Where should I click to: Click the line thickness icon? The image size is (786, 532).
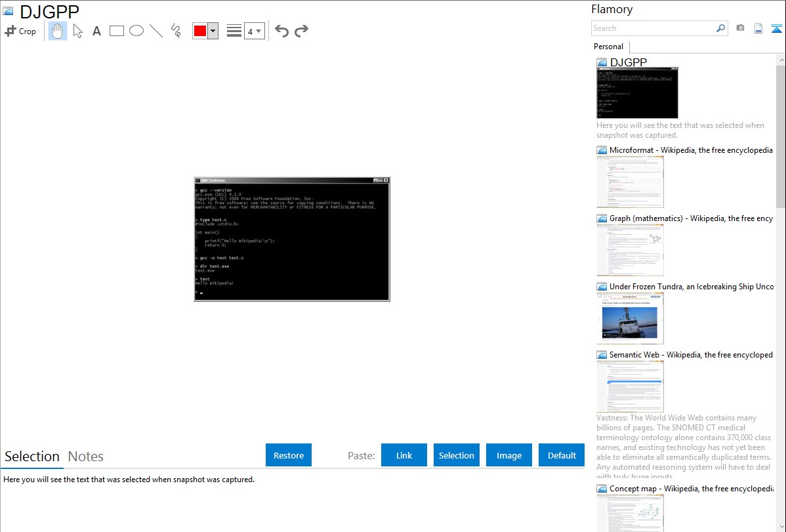point(234,31)
